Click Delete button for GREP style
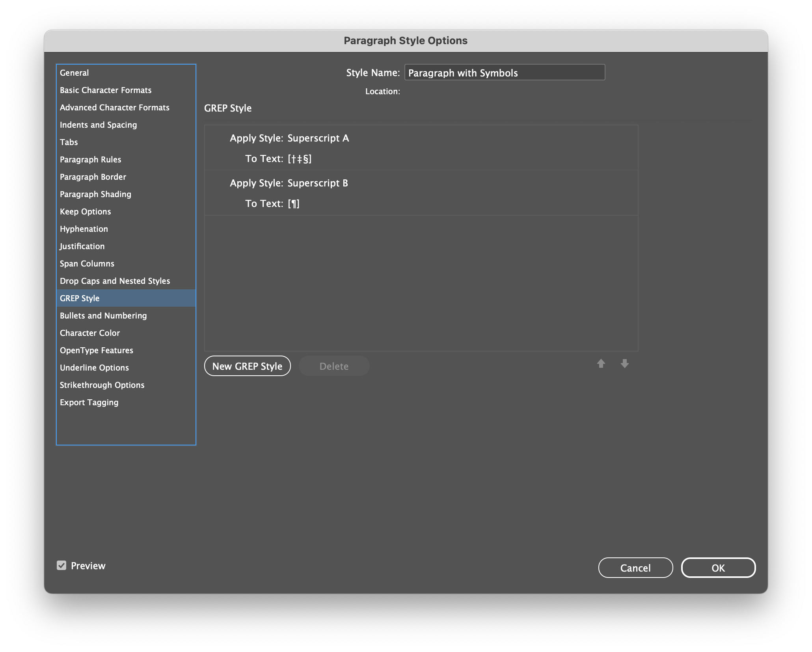Image resolution: width=812 pixels, height=652 pixels. point(333,366)
